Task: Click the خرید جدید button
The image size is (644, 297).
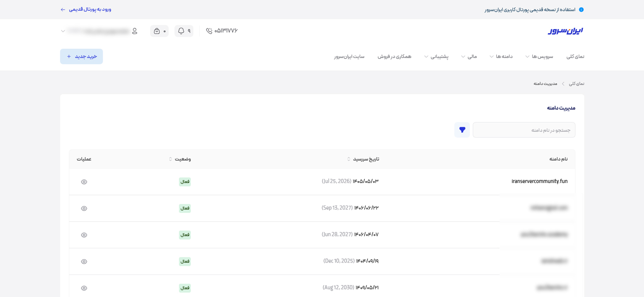Action: click(x=81, y=57)
